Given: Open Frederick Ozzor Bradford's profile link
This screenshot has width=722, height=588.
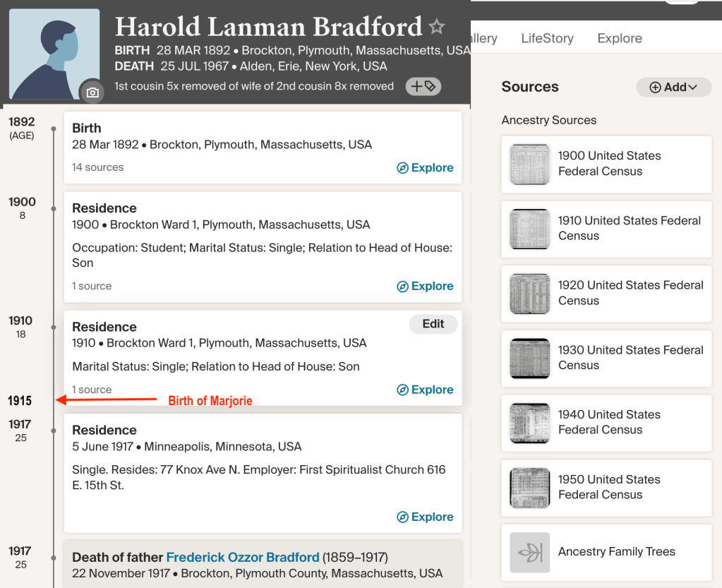Looking at the screenshot, I should pos(243,557).
